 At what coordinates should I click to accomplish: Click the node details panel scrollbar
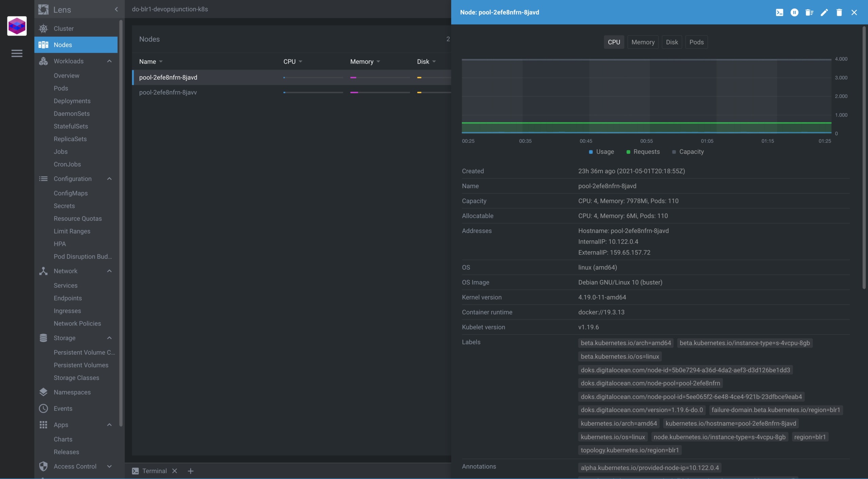864,158
